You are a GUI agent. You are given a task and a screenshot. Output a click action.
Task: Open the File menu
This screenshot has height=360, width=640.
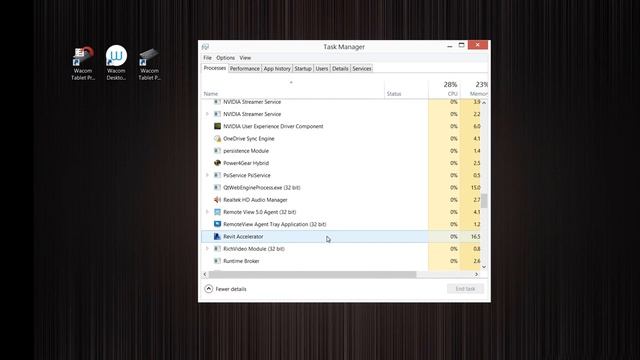click(x=207, y=58)
